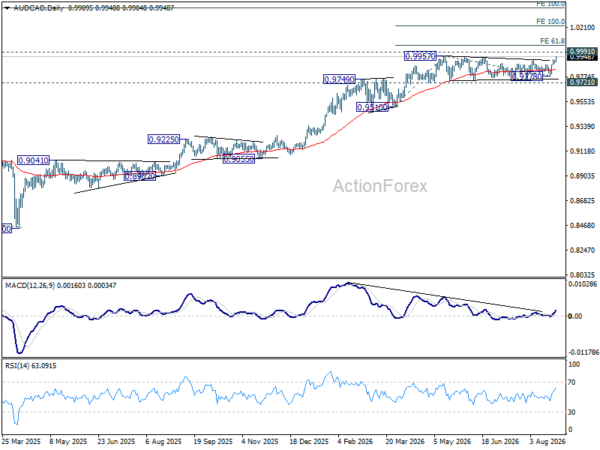Select the 0.99570 price label
This screenshot has width=600, height=450.
point(420,56)
